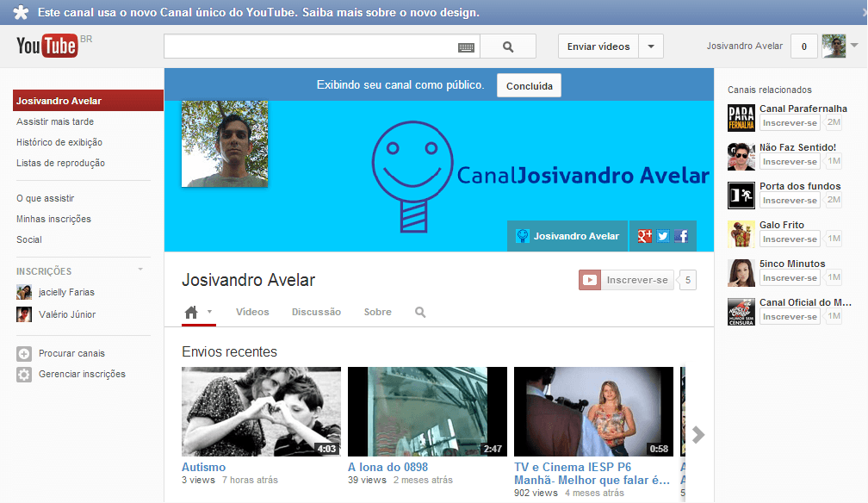Click the Josivandro Avelar link on banner
Viewport: 868px width, 503px height.
pyautogui.click(x=567, y=236)
